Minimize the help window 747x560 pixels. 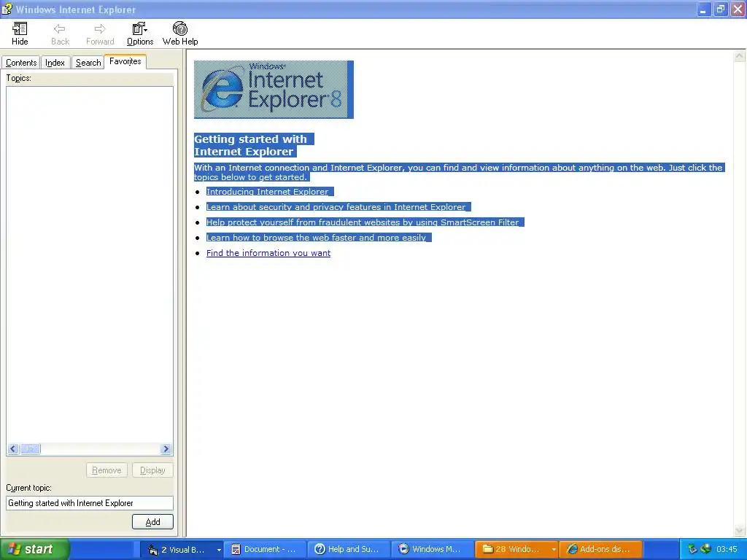click(x=703, y=9)
